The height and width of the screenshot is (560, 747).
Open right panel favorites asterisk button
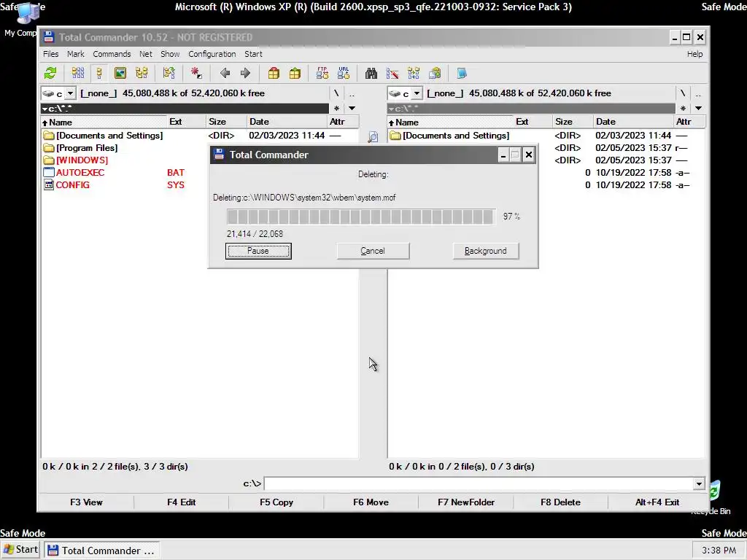[683, 109]
